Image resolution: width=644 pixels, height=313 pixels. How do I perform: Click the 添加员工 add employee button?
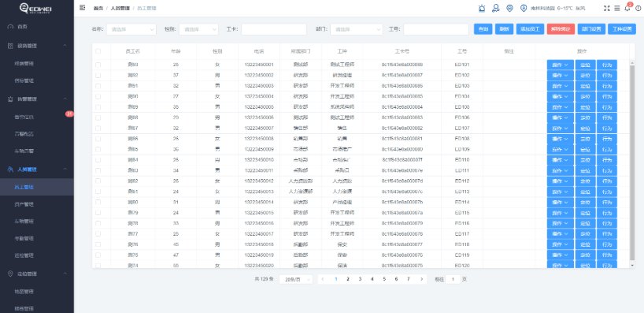click(x=530, y=29)
